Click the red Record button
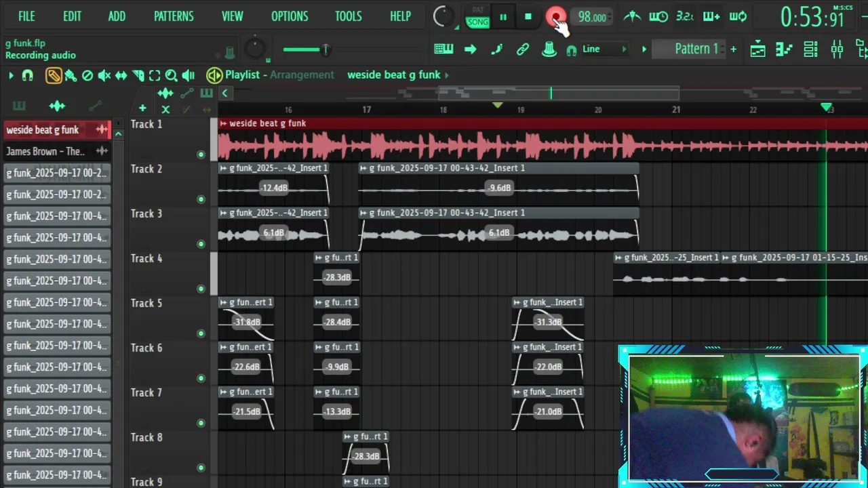This screenshot has width=868, height=488. click(x=555, y=17)
